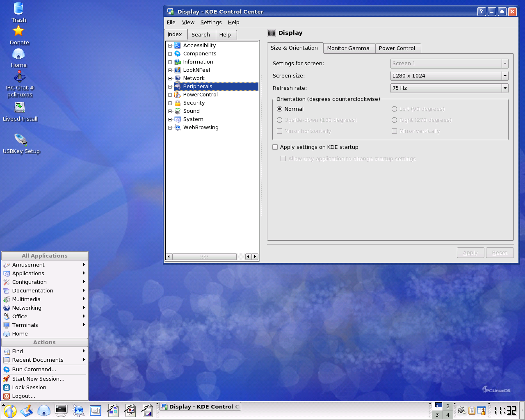Choose Run Command... from start menu
The image size is (525, 420).
click(x=45, y=370)
